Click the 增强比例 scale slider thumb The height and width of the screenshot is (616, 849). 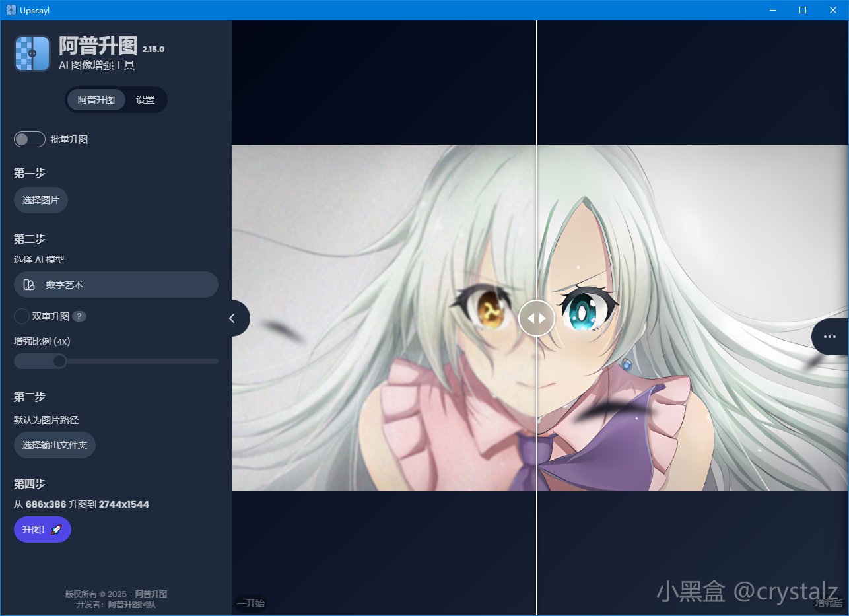[59, 361]
